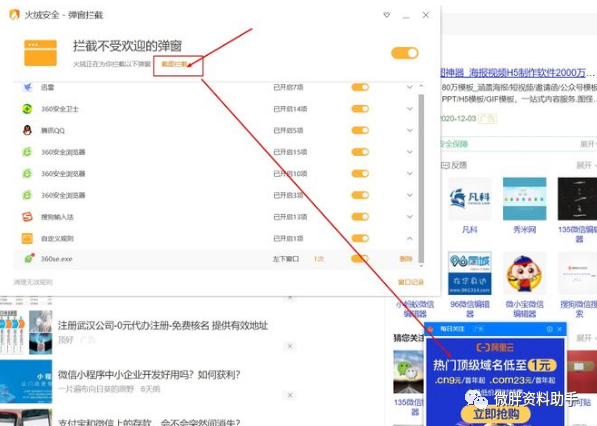Dismiss the 注册武汉公司 news item with X
597x426 pixels.
(x=290, y=346)
